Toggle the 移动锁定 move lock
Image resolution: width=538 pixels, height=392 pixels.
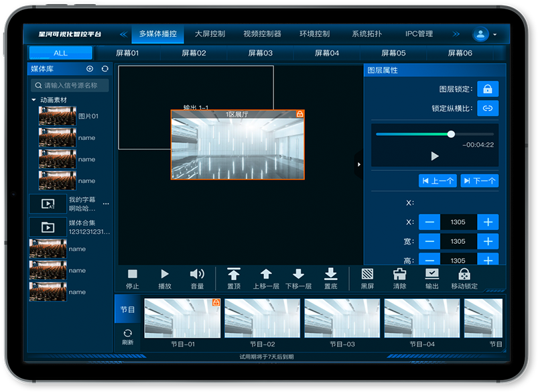click(464, 274)
